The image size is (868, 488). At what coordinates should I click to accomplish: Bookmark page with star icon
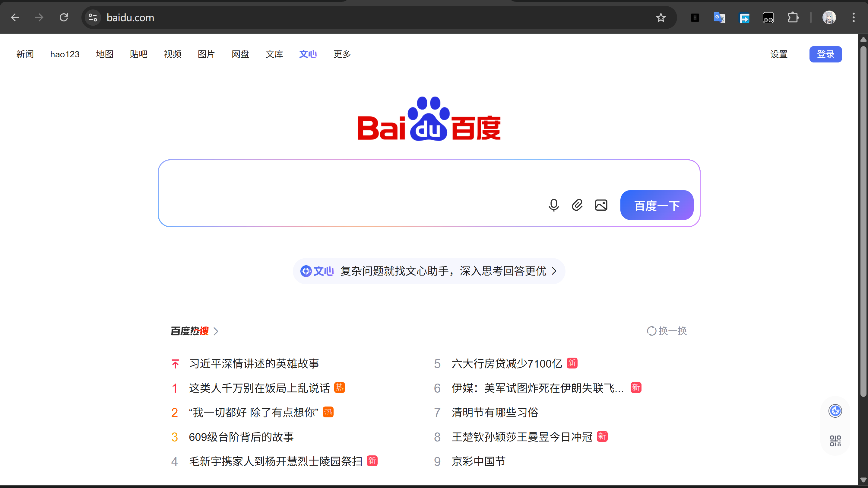pos(661,18)
